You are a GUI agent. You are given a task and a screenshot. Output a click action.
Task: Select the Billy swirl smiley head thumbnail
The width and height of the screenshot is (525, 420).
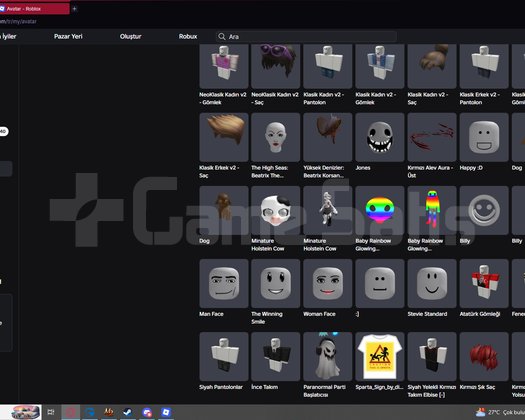click(484, 210)
